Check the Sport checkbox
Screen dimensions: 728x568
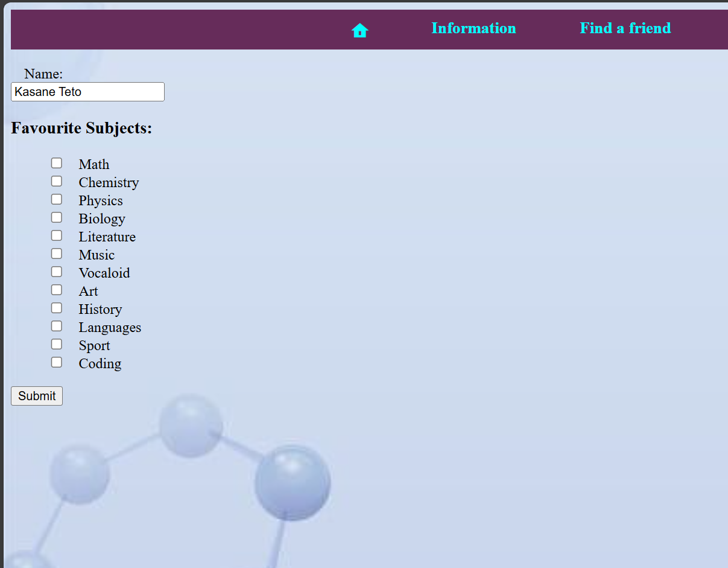57,344
